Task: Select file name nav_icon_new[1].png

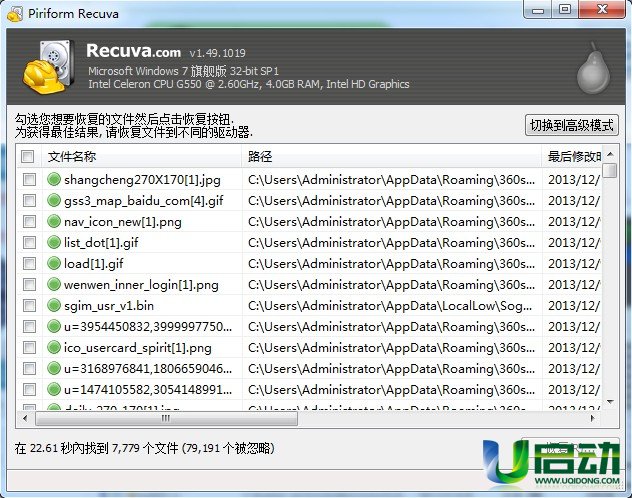Action: click(x=123, y=222)
